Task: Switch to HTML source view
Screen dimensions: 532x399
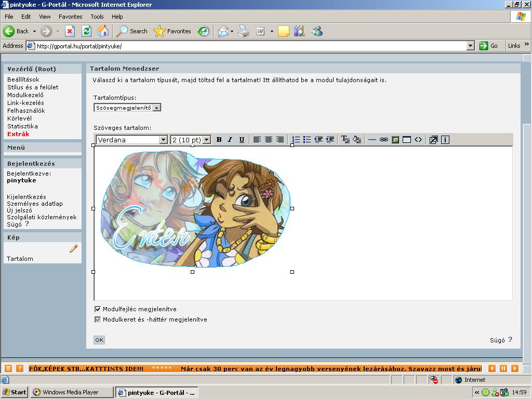Action: (x=418, y=140)
